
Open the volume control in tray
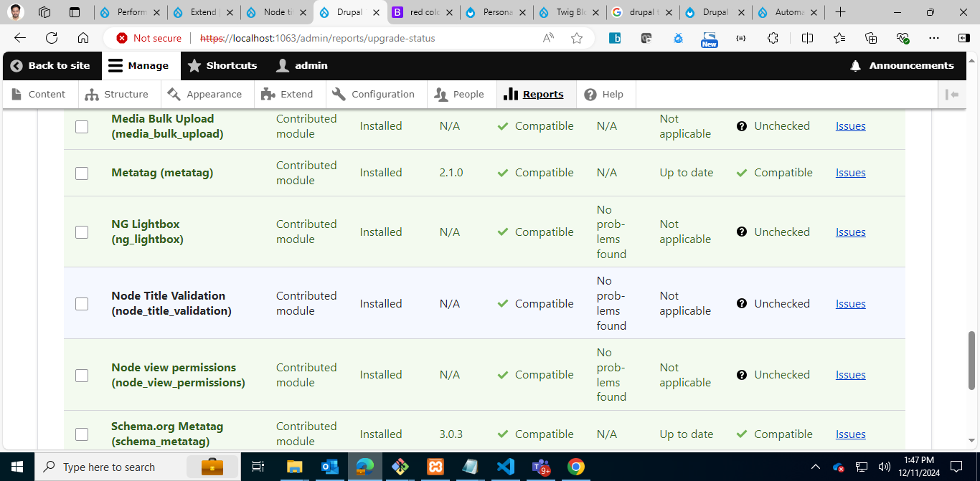click(x=884, y=467)
